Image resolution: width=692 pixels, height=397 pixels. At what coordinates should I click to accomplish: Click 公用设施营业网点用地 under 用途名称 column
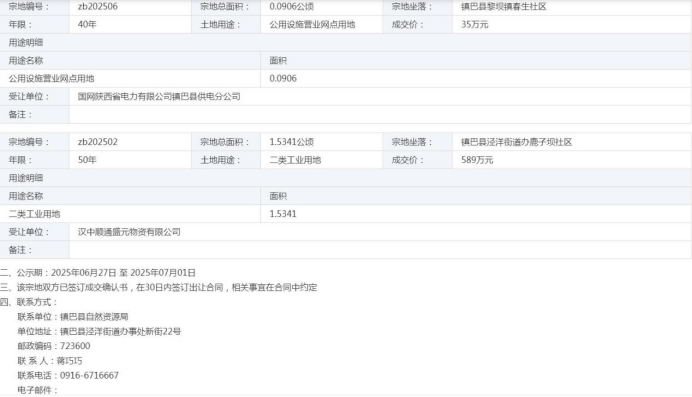pyautogui.click(x=52, y=79)
